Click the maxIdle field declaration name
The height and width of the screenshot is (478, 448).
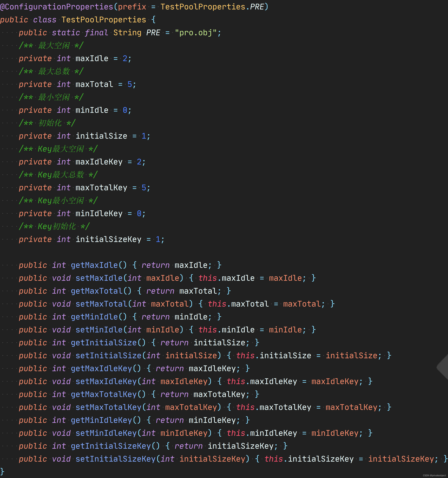[x=92, y=58]
